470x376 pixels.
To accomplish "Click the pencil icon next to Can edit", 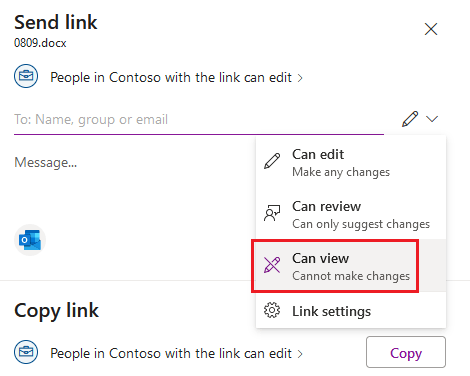I will click(272, 161).
